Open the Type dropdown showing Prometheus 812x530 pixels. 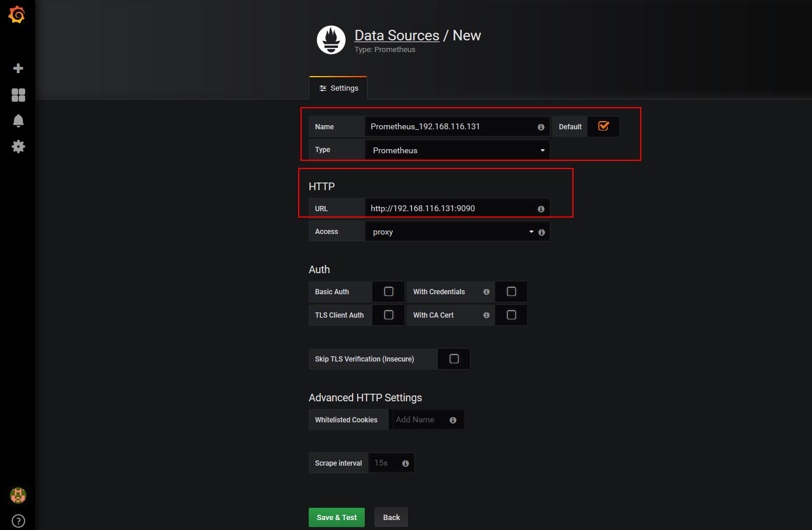tap(457, 150)
